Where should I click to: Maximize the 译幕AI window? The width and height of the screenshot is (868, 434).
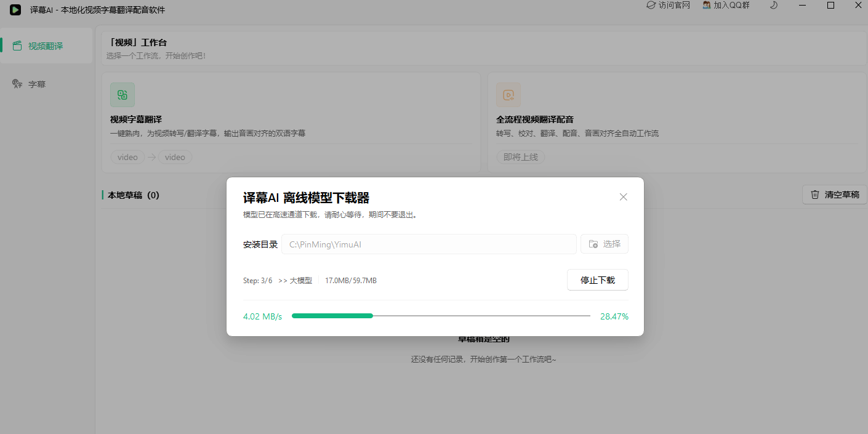click(x=830, y=5)
